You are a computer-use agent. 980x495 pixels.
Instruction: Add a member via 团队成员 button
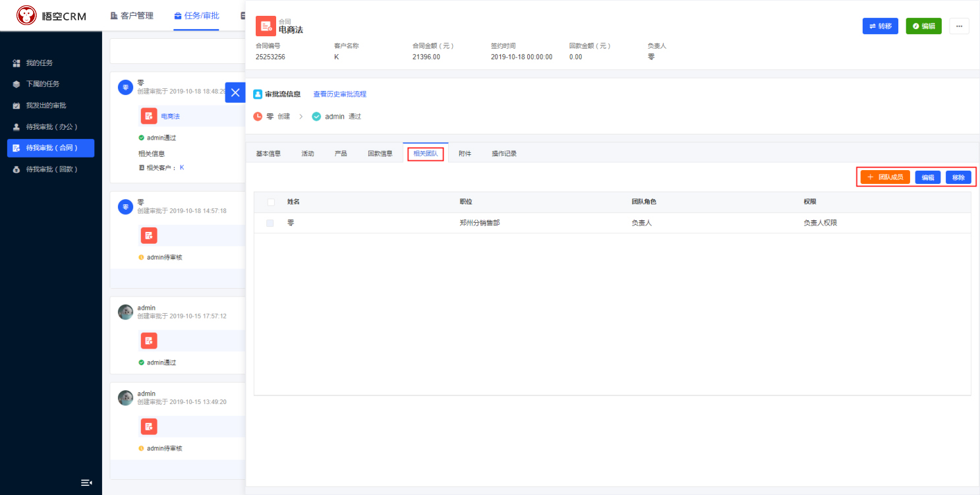(885, 177)
